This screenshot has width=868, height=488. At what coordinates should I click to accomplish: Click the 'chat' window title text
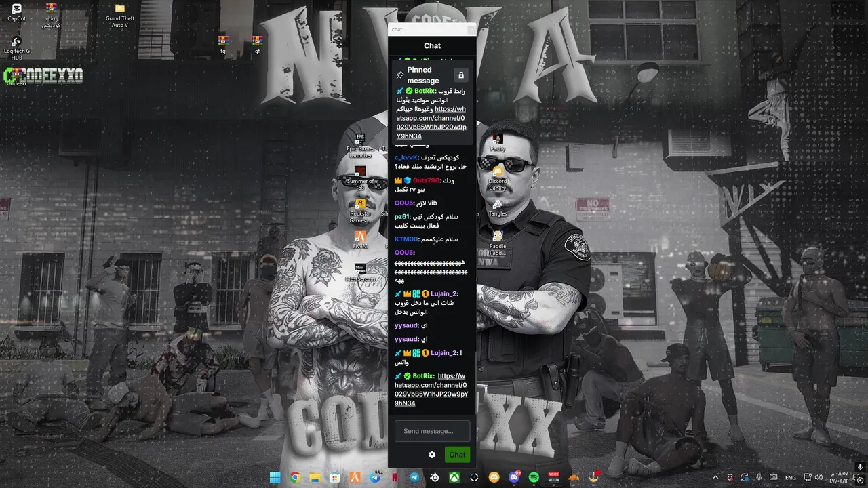(x=397, y=29)
